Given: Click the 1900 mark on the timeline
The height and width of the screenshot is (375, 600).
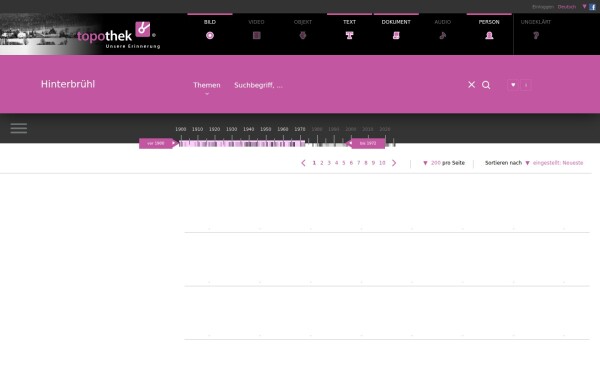Looking at the screenshot, I should (x=181, y=129).
